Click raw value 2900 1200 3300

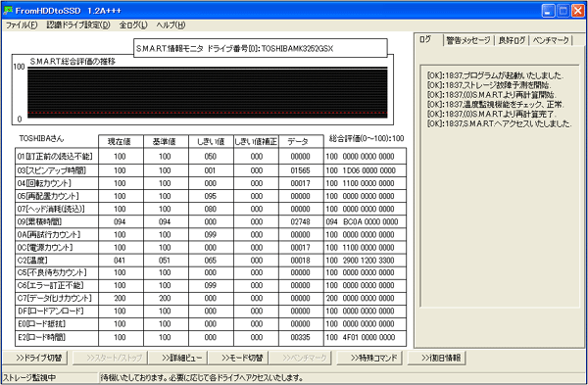coord(368,261)
